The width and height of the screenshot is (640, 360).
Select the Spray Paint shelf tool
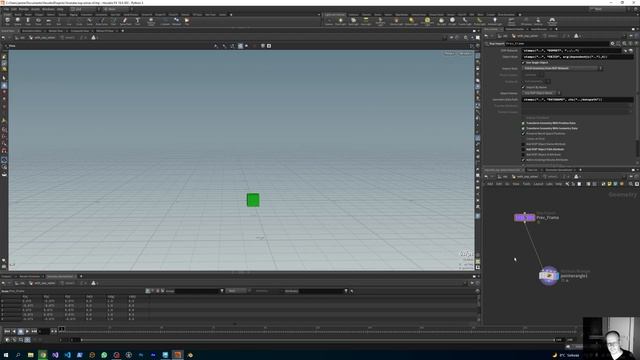(x=125, y=21)
